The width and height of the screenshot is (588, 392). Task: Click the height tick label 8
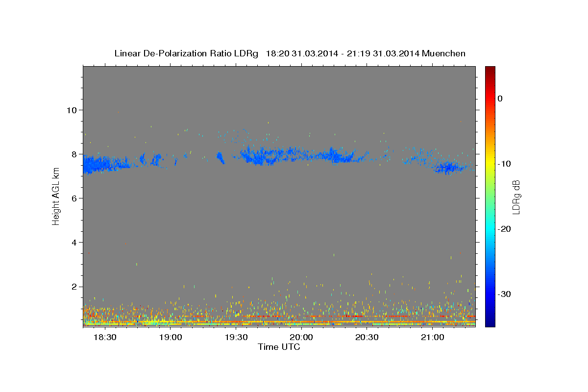[75, 154]
